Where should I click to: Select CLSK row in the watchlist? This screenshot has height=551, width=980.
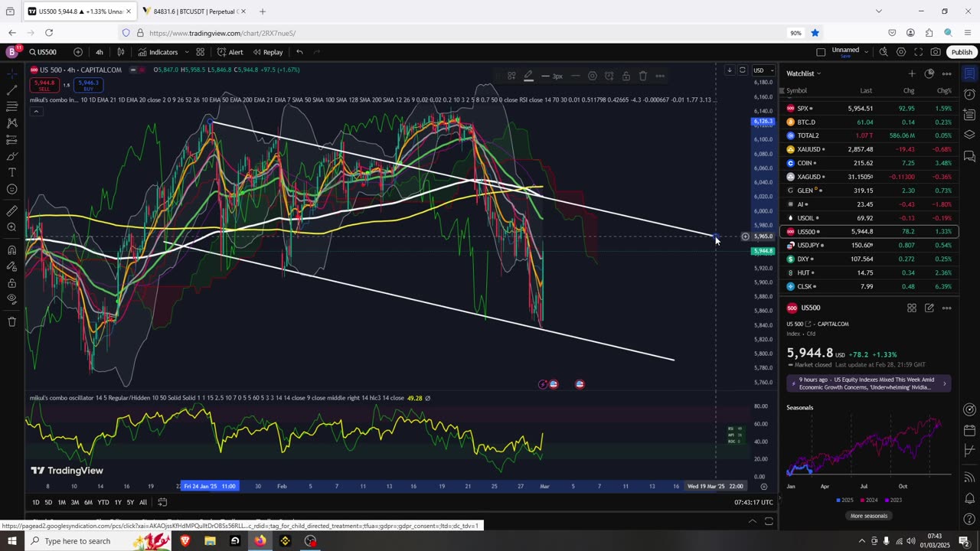pyautogui.click(x=869, y=286)
